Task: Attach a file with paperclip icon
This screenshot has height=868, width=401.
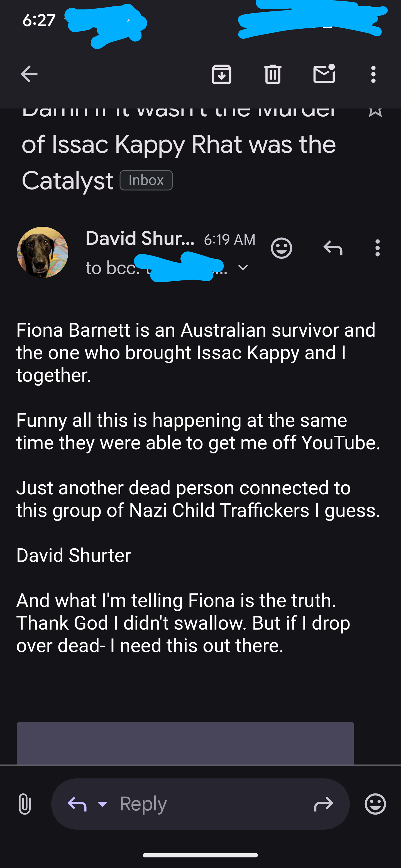Action: (25, 804)
